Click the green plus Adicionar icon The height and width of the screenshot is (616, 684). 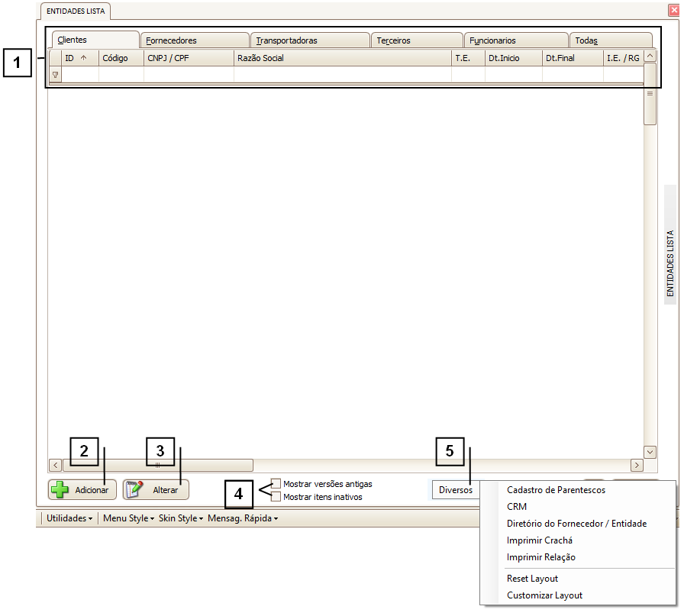[x=60, y=490]
